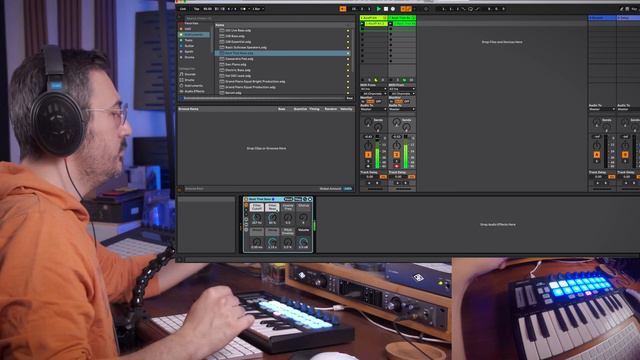Open track 1 MIDI From input dropdown

pos(373,89)
